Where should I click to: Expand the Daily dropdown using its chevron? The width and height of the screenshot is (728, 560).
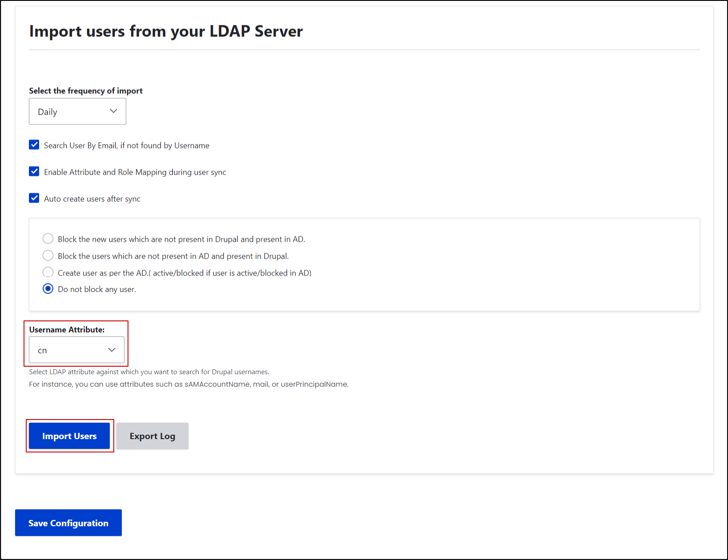(113, 111)
